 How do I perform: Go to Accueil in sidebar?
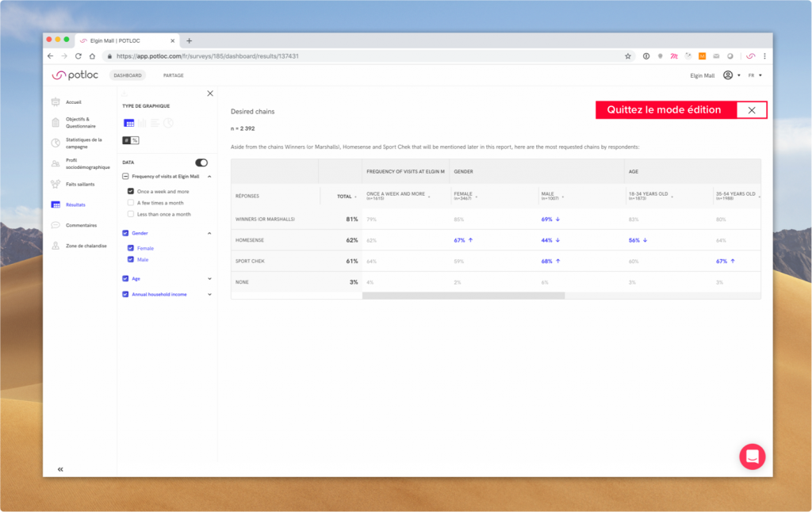(74, 102)
